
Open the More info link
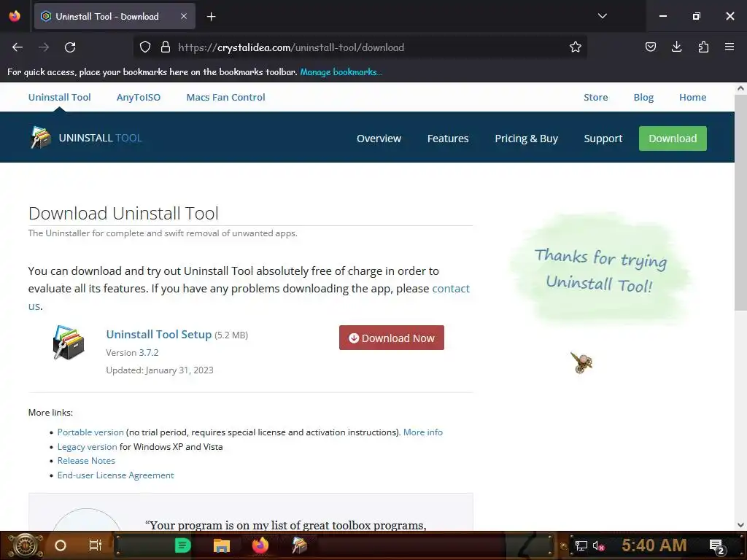tap(423, 432)
